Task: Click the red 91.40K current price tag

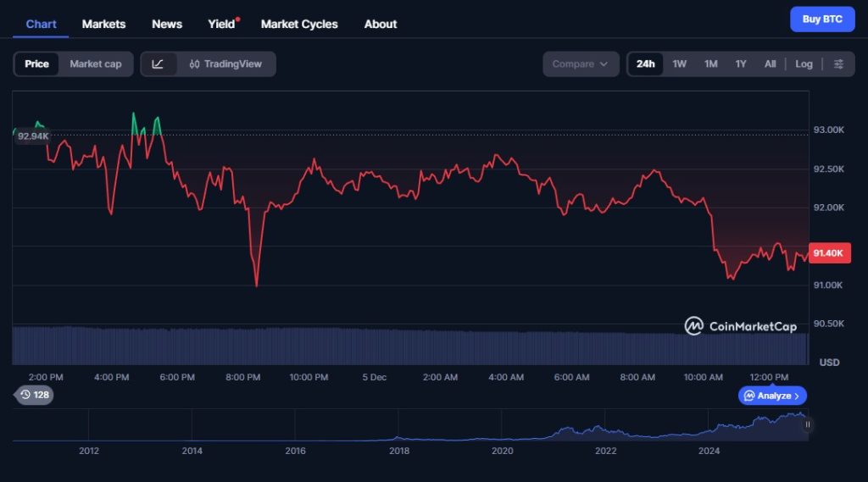Action: point(827,253)
